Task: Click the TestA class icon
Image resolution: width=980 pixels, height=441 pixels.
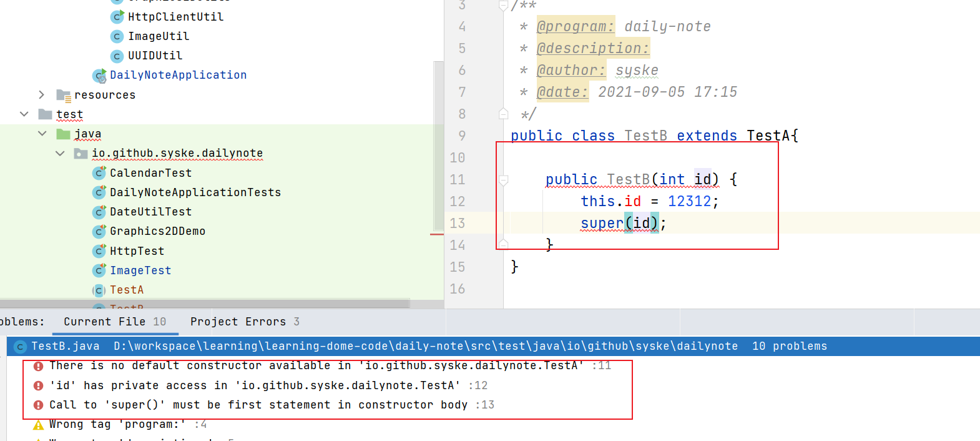Action: (99, 290)
